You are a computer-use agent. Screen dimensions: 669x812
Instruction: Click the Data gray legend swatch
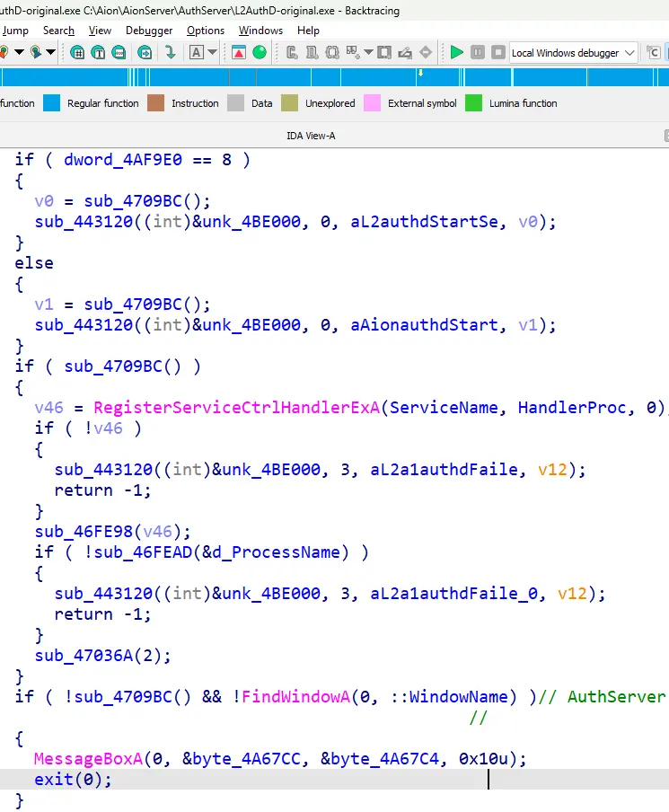click(235, 103)
